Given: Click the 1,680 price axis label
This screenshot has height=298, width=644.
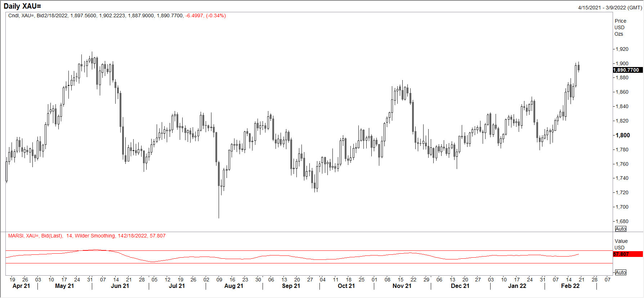Looking at the screenshot, I should (622, 221).
